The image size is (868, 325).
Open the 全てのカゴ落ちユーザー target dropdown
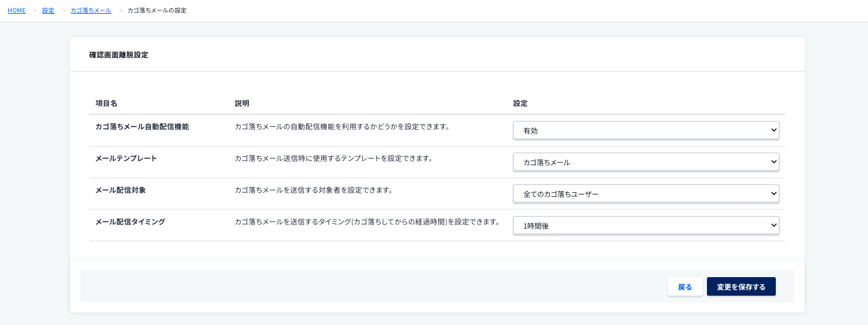point(646,193)
